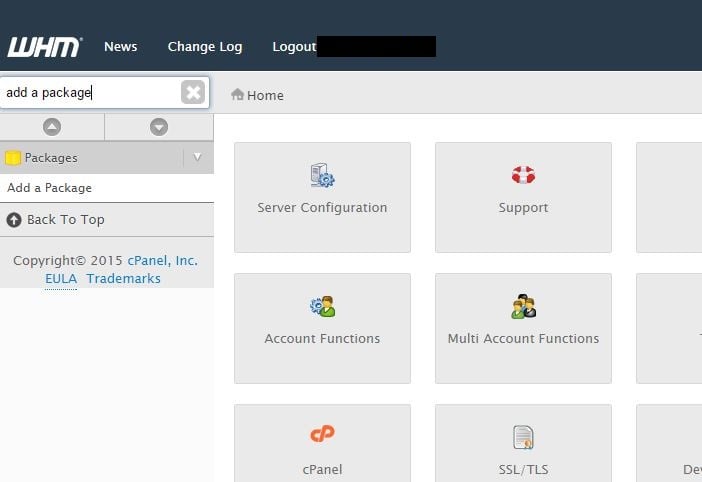Open Add a Package from the sidebar

click(x=49, y=188)
